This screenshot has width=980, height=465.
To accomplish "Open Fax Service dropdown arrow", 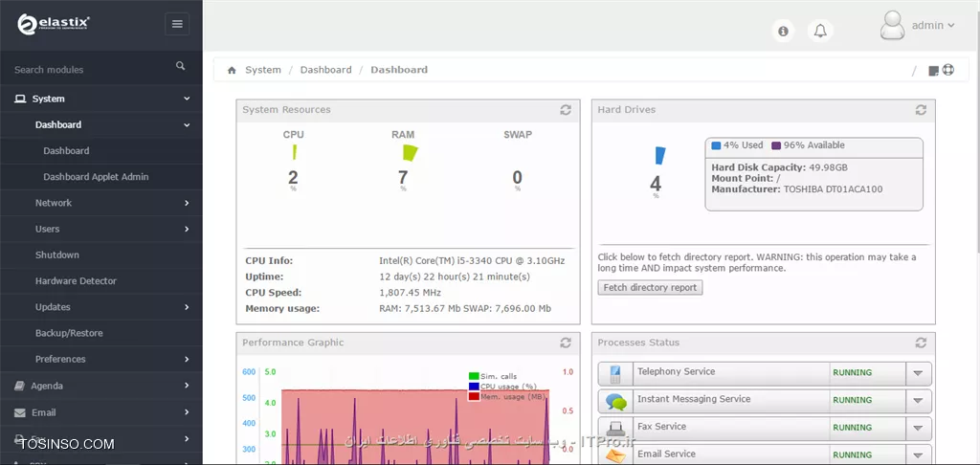I will coord(918,428).
